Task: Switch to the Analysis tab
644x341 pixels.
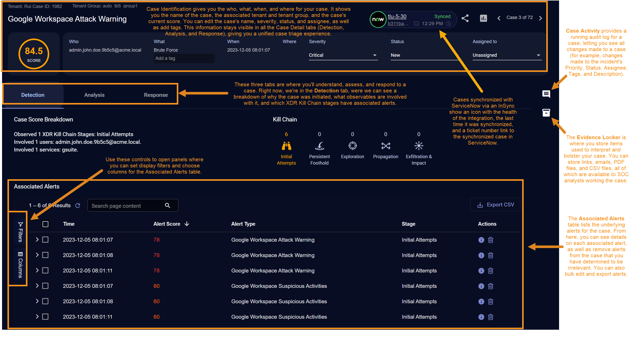Action: [x=94, y=95]
